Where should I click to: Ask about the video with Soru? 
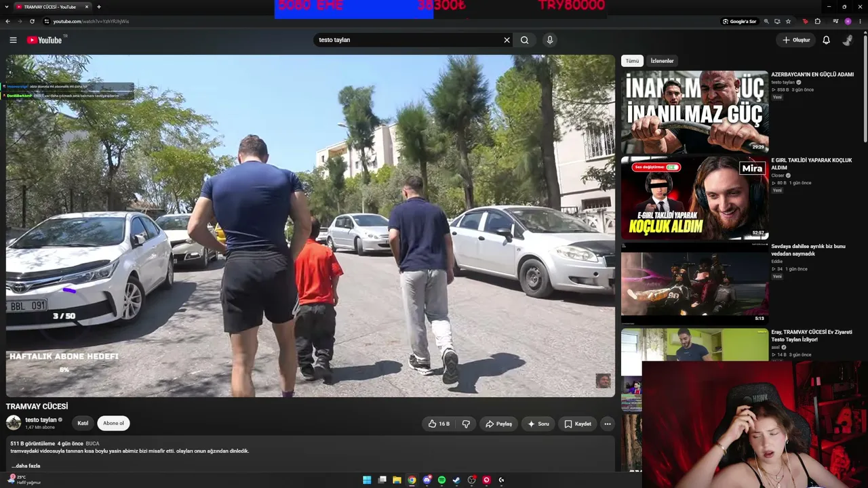tap(538, 424)
